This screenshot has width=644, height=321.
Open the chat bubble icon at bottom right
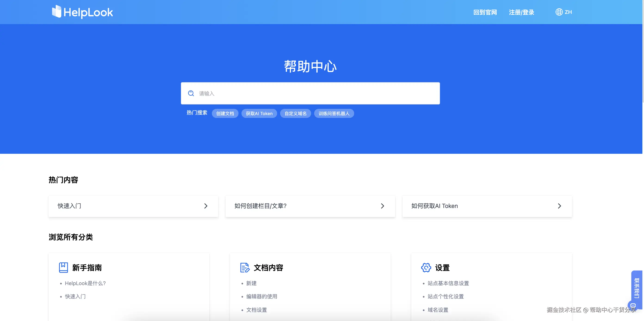633,305
